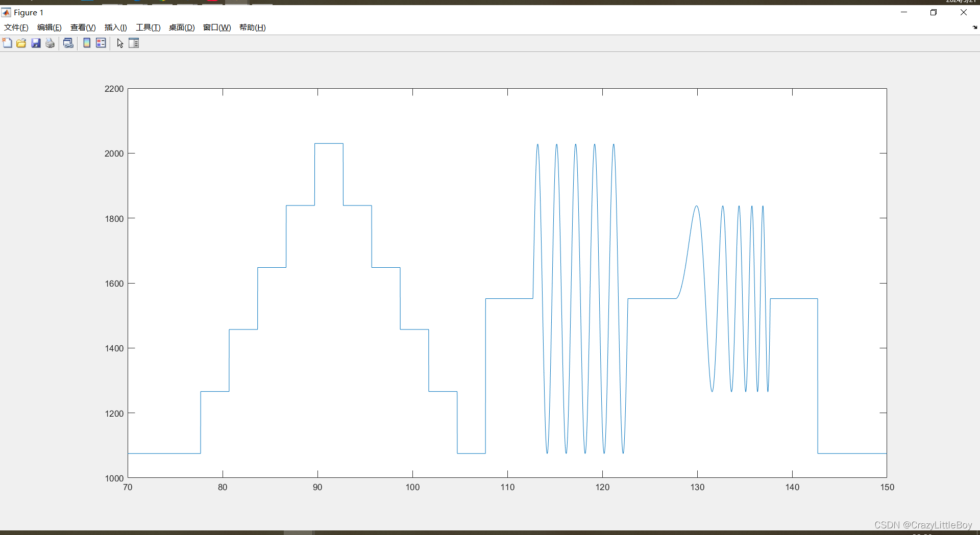Screen dimensions: 980x535
Task: Click the top plateau of the staircase curve
Action: click(329, 144)
